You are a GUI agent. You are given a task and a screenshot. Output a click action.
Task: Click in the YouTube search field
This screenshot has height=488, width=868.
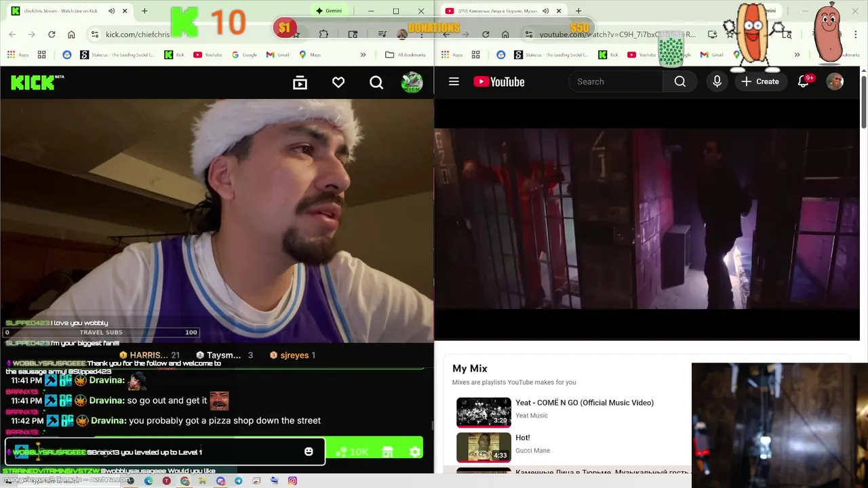tap(616, 81)
